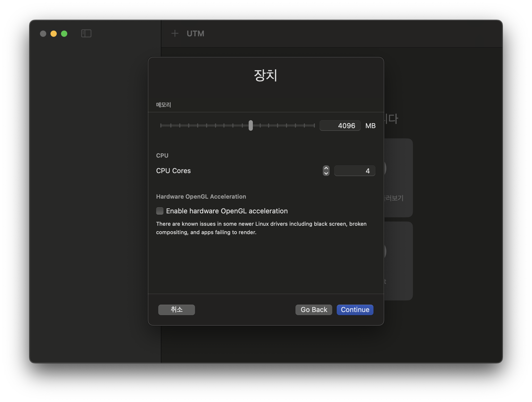Click lower background card behind dialog
This screenshot has height=402, width=532.
pos(398,260)
